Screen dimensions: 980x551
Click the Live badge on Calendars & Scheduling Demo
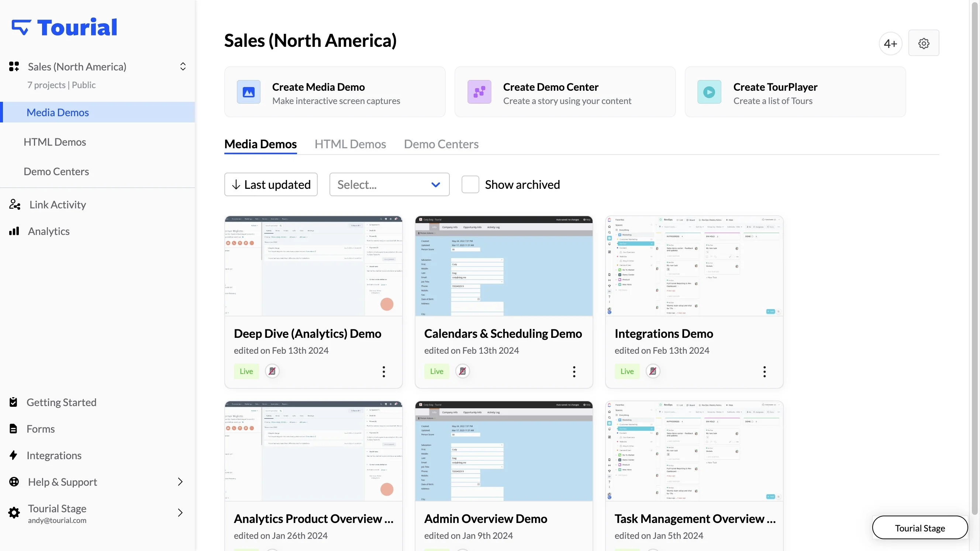click(x=437, y=371)
